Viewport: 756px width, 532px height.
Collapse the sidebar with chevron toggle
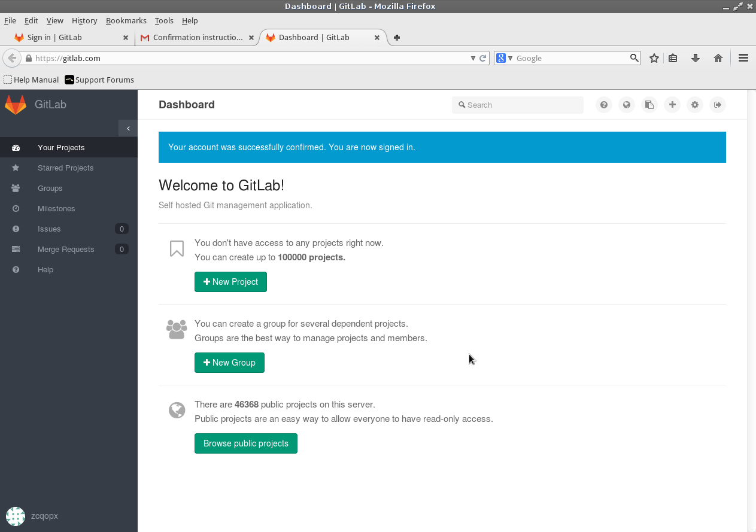[x=128, y=129]
